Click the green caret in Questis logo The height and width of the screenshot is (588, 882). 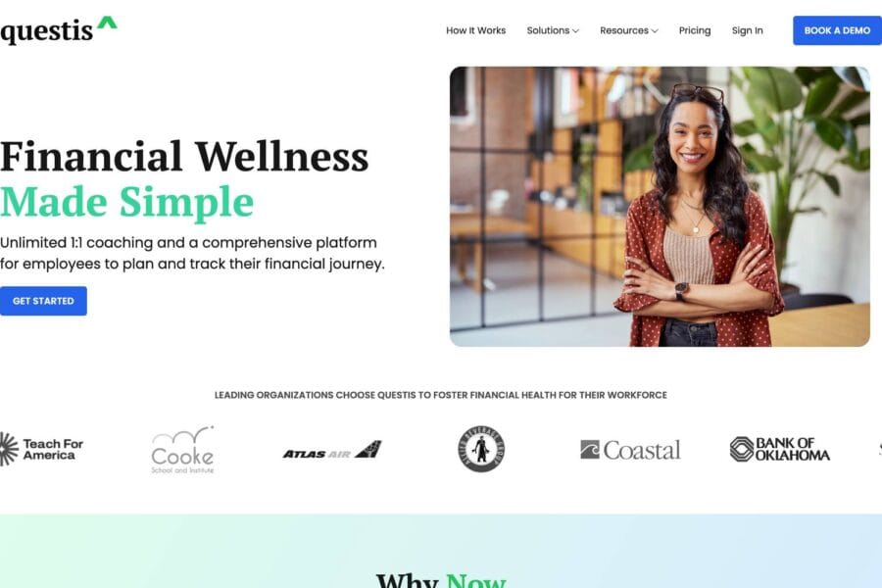(x=107, y=22)
